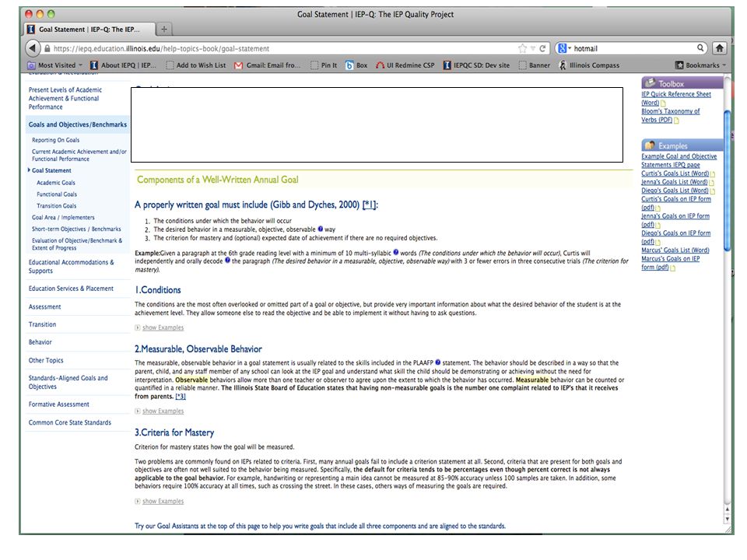
Task: Open Short-term Objectives / Benchmarks item
Action: click(x=76, y=229)
